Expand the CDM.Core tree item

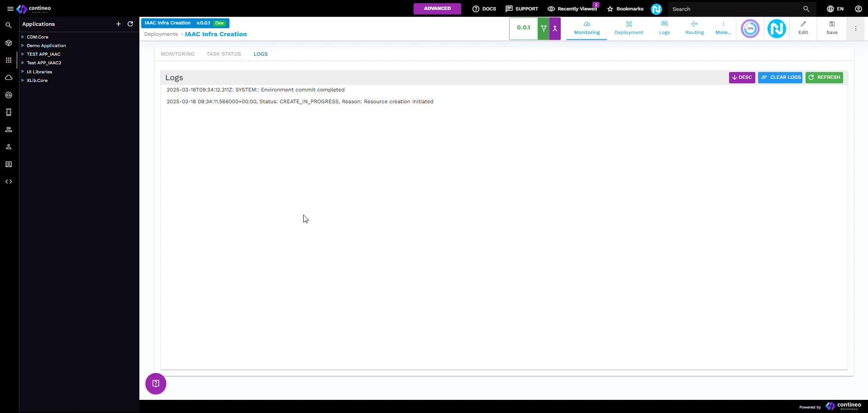tap(23, 37)
